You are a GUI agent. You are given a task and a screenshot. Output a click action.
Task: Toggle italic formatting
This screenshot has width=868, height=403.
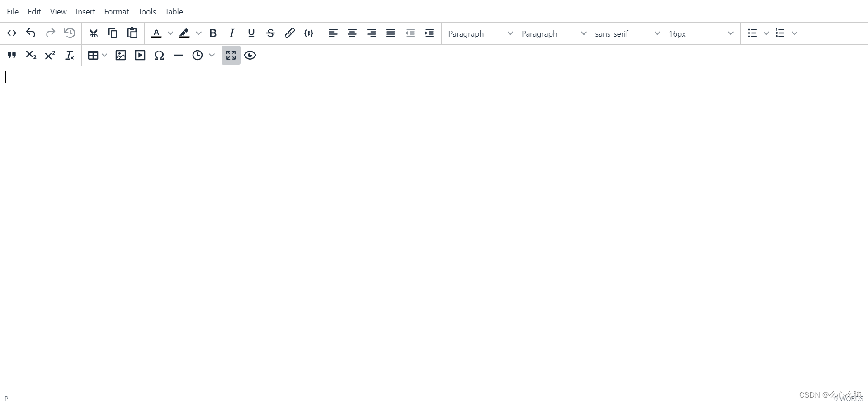232,33
